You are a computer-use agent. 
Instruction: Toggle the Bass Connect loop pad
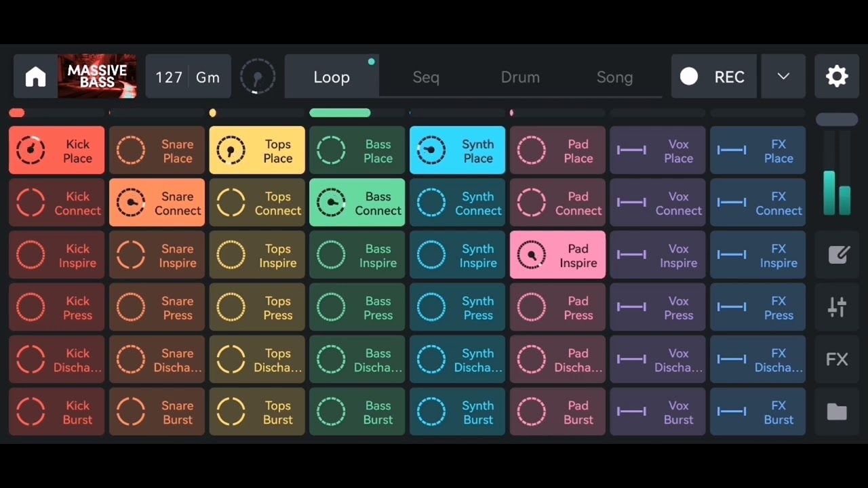(x=357, y=203)
